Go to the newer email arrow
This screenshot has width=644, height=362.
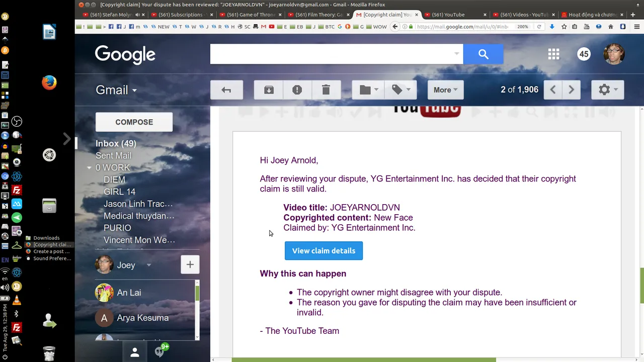[552, 90]
